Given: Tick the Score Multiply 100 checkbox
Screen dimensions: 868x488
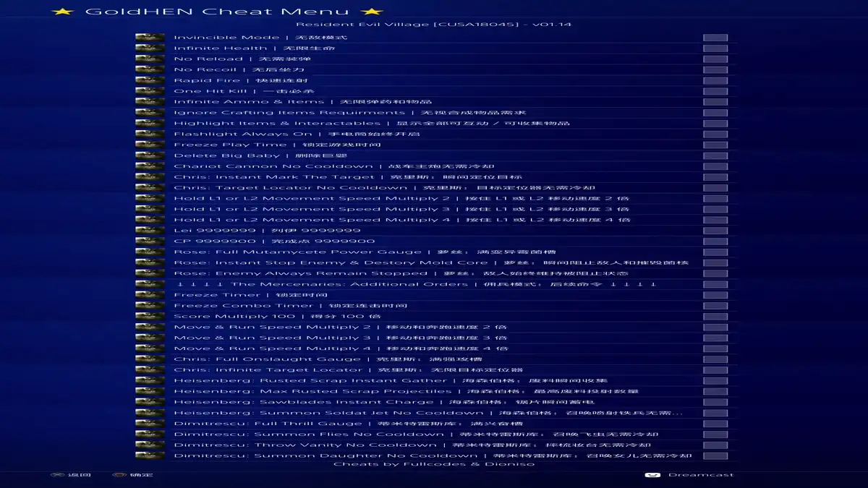Looking at the screenshot, I should (715, 316).
